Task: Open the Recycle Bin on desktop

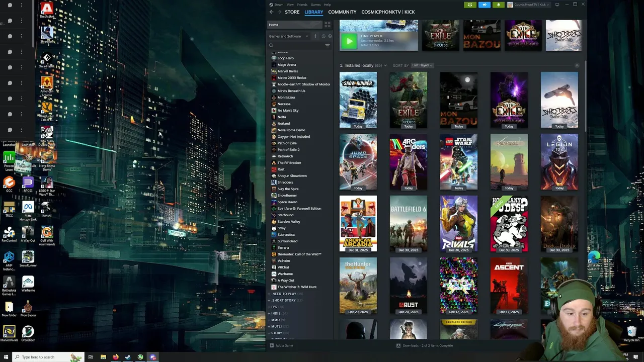Action: point(631,333)
